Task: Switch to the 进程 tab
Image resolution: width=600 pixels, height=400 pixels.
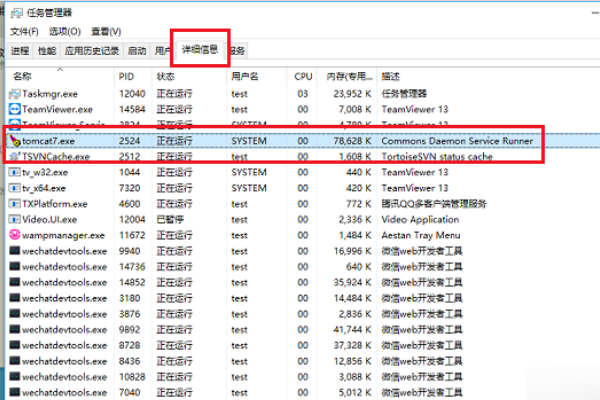Action: pyautogui.click(x=20, y=51)
